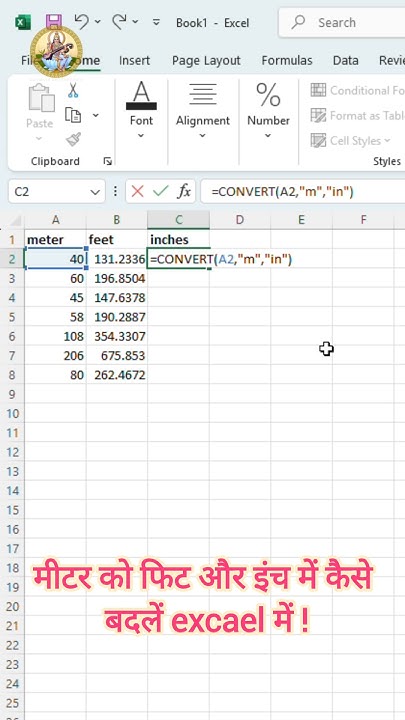Viewport: 405px width, 720px height.
Task: Expand the Name Box dropdown arrow
Action: (95, 192)
